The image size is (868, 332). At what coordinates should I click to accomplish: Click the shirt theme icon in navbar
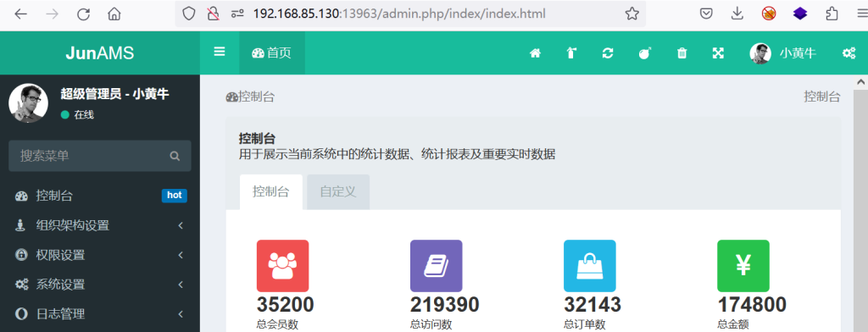pyautogui.click(x=571, y=53)
